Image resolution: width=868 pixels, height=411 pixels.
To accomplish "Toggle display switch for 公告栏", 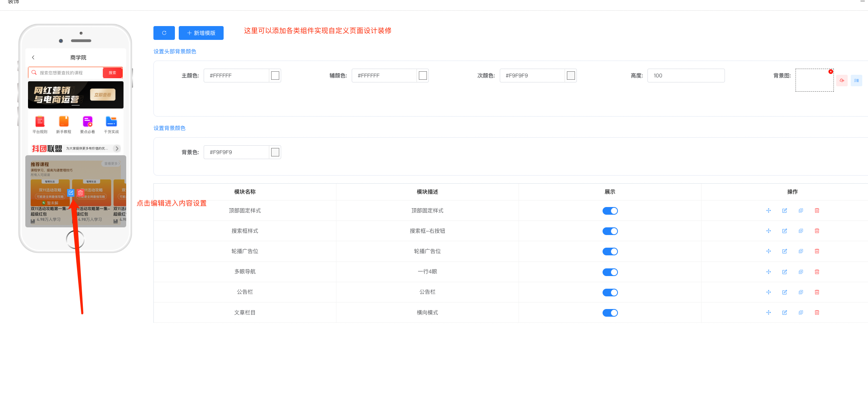I will pyautogui.click(x=610, y=293).
